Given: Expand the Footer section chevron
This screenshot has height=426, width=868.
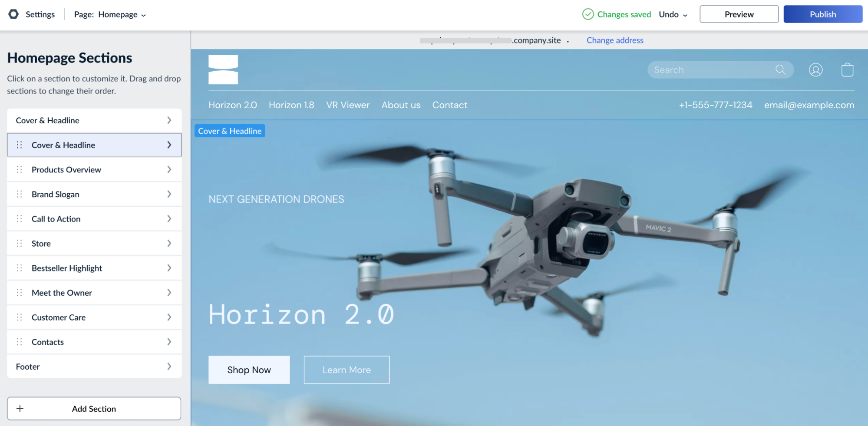Looking at the screenshot, I should pyautogui.click(x=169, y=367).
